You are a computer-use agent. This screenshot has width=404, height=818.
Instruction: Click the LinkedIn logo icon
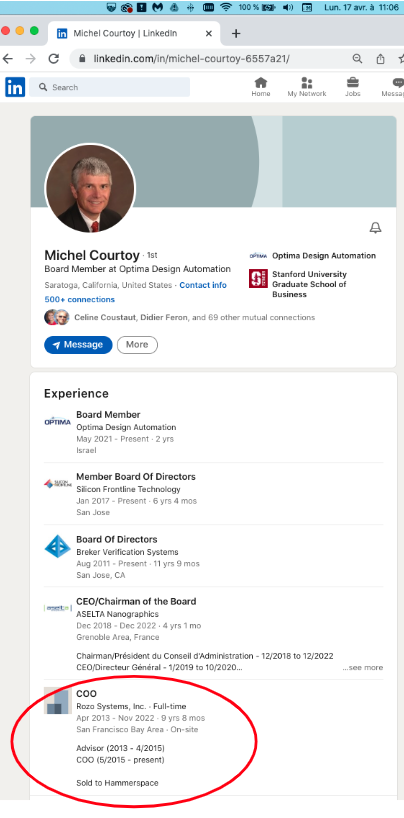(x=15, y=87)
